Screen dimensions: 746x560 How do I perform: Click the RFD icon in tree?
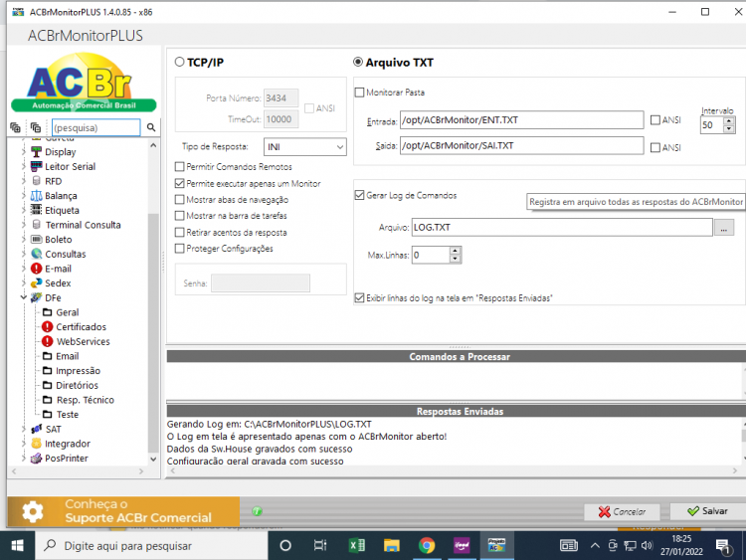point(36,181)
